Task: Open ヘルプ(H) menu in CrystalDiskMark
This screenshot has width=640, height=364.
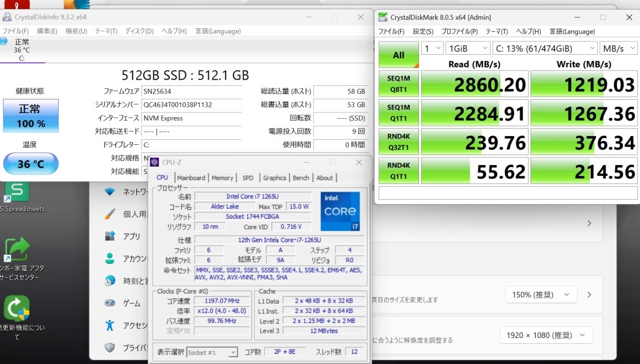Action: 529,31
